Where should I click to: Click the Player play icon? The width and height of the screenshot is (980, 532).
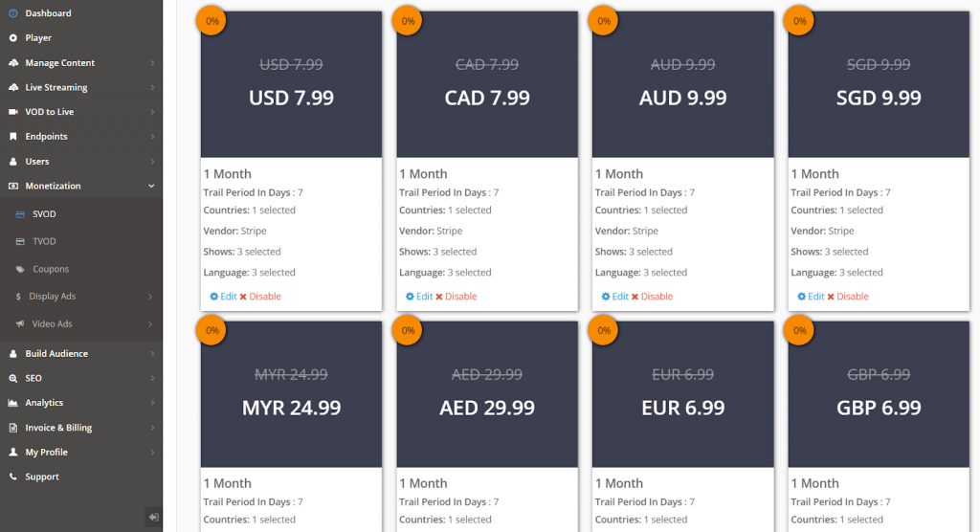tap(13, 38)
